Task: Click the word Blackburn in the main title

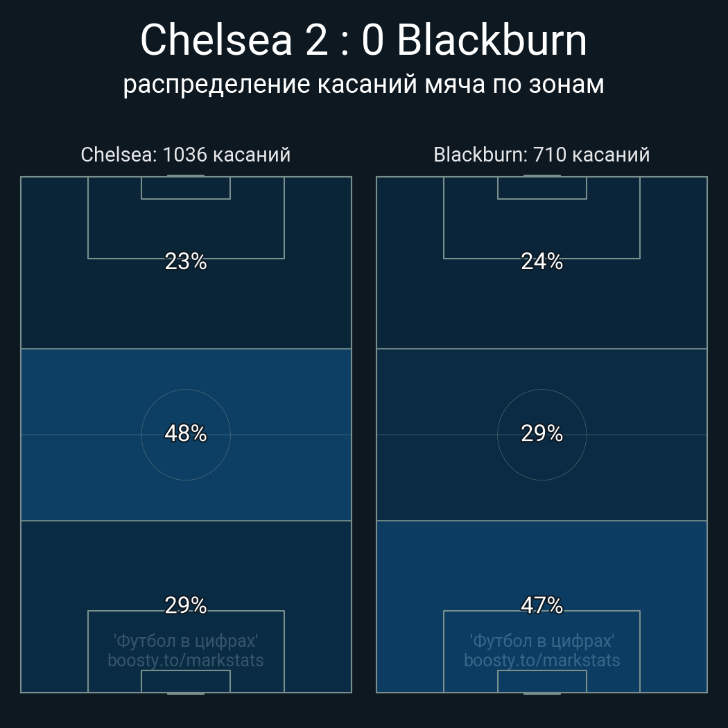Action: click(x=492, y=40)
